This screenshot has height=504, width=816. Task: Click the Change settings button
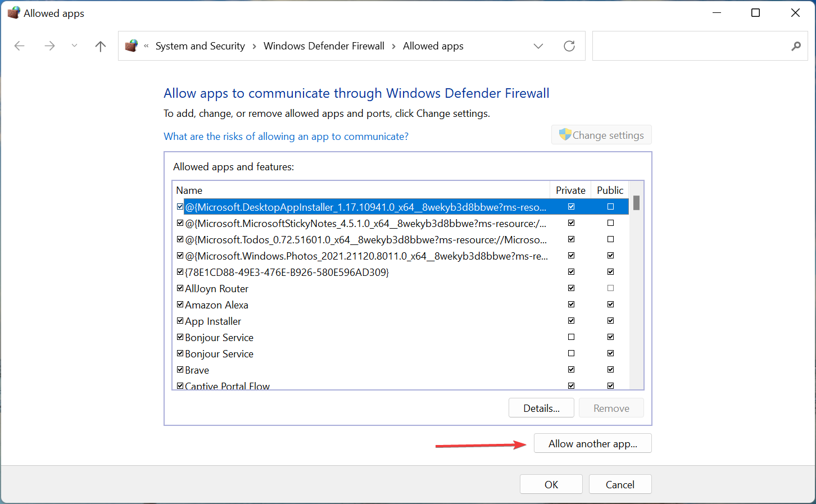pos(601,135)
